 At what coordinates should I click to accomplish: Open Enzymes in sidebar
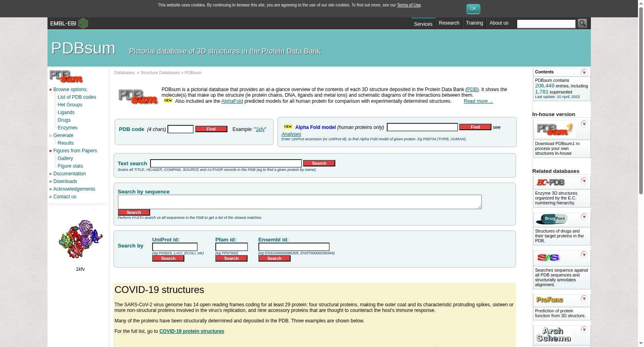click(x=68, y=128)
